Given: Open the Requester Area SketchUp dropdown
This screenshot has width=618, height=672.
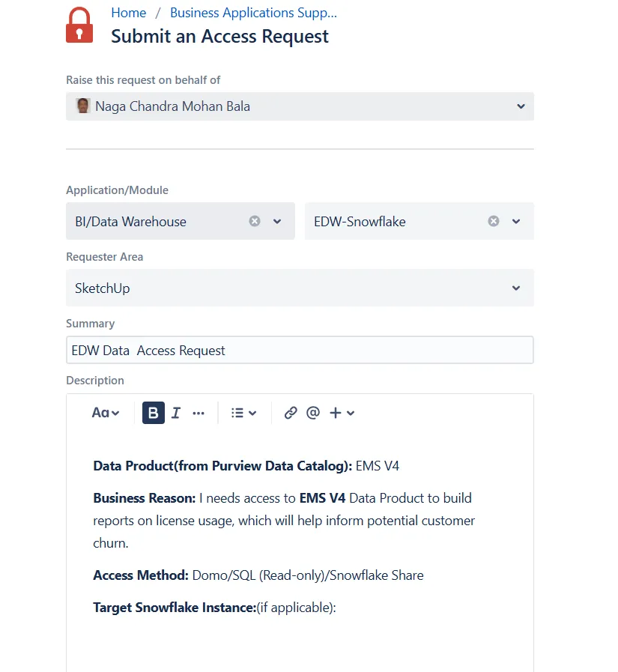Looking at the screenshot, I should tap(300, 288).
